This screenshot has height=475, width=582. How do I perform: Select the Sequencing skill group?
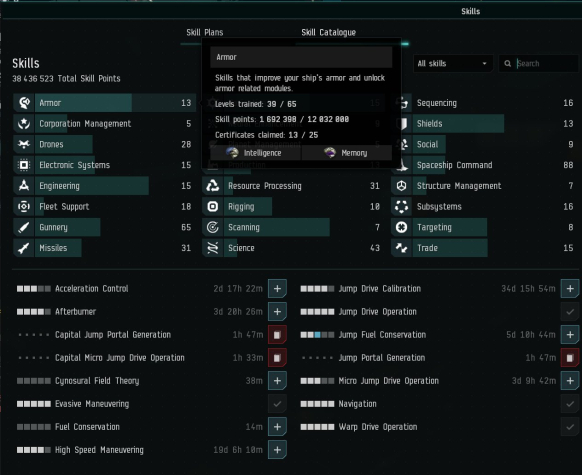486,103
